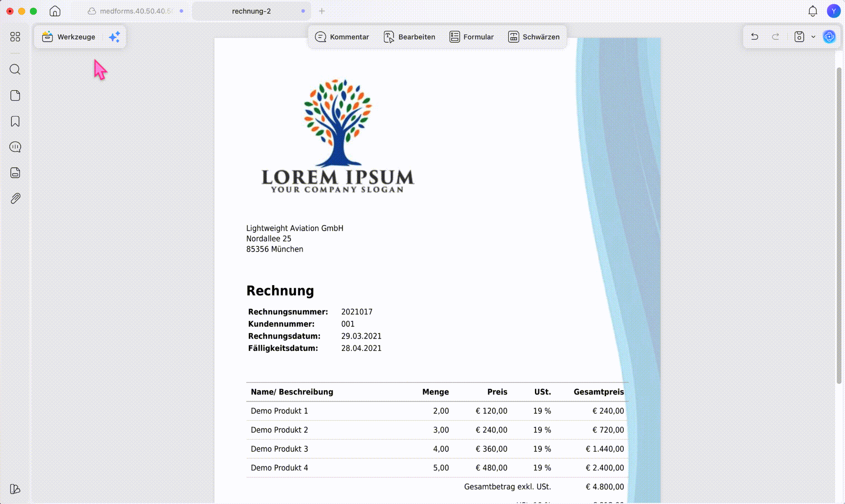This screenshot has width=845, height=504.
Task: Click the Gesamtbetrag exkl. USt. label
Action: 508,487
